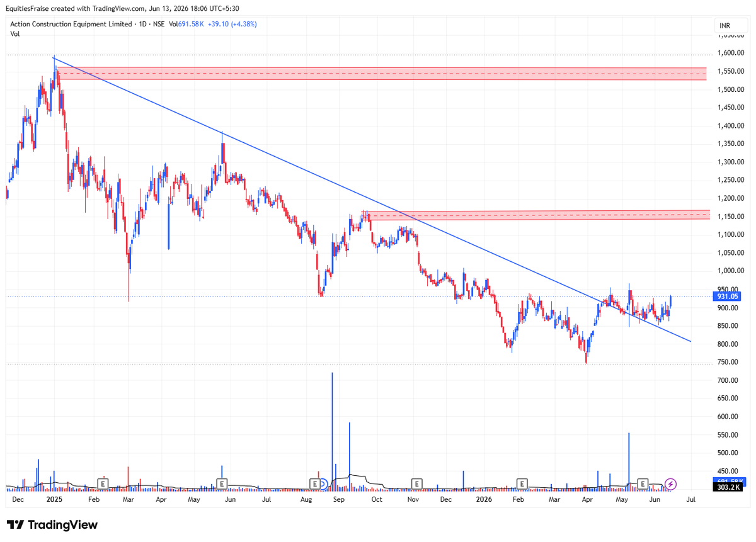Click the 2025 year label on time axis
Viewport: 756px width, 542px height.
pos(55,499)
